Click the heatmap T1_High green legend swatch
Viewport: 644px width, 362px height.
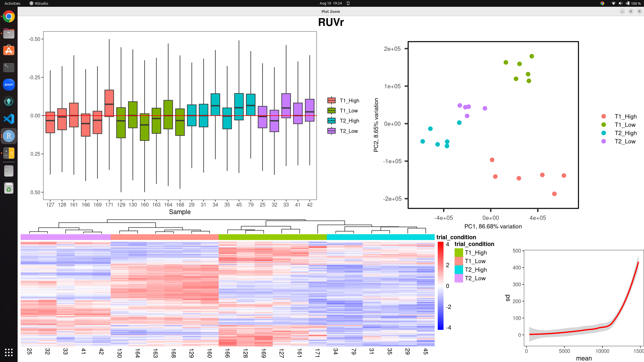(459, 252)
